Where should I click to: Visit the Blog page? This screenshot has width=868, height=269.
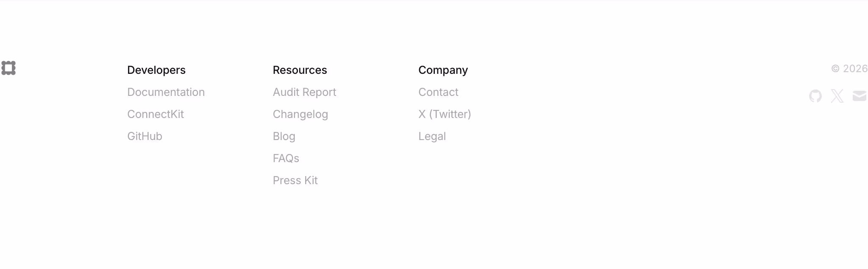click(x=284, y=136)
